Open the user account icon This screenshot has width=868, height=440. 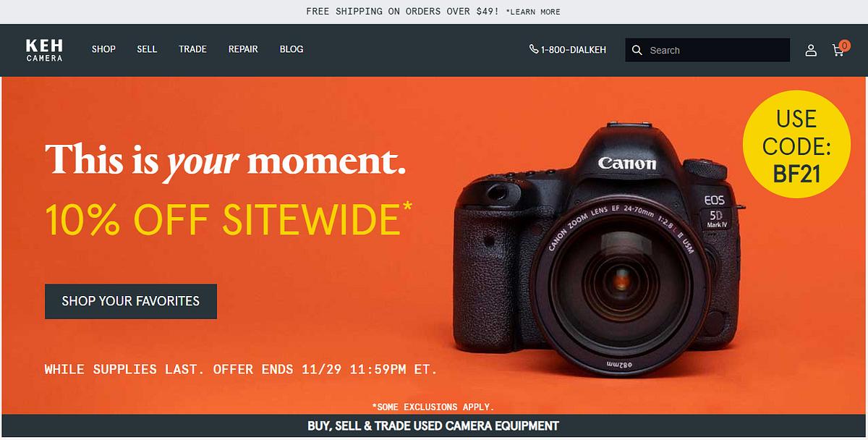point(811,50)
